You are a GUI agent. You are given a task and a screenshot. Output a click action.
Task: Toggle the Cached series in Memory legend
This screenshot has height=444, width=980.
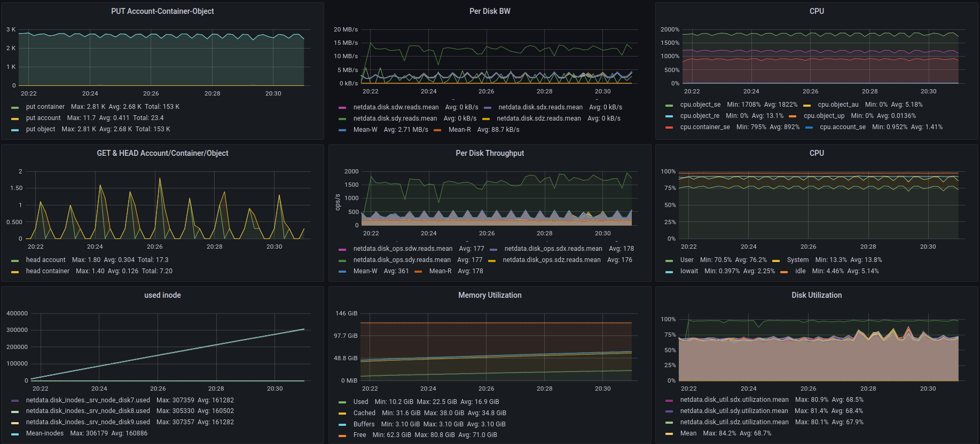[x=364, y=413]
